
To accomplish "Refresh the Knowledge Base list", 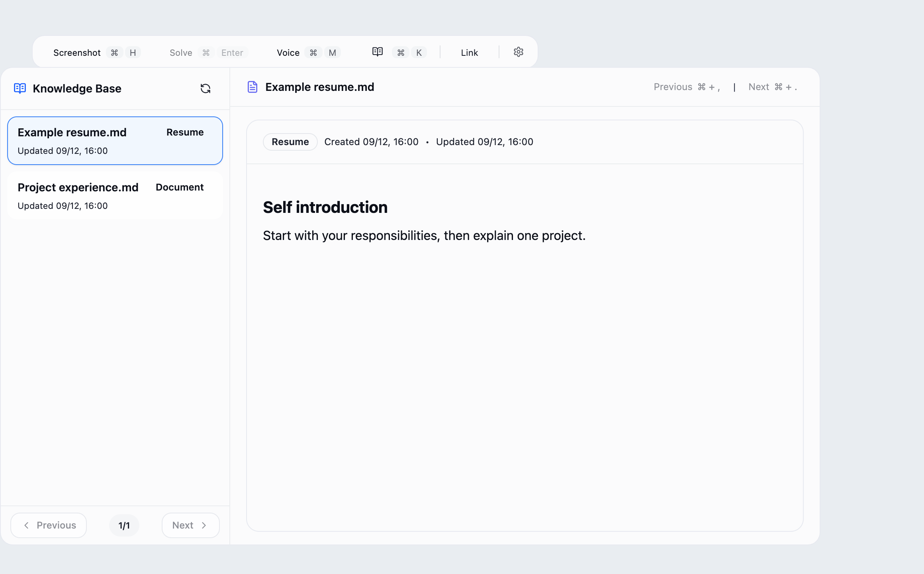I will (x=206, y=88).
